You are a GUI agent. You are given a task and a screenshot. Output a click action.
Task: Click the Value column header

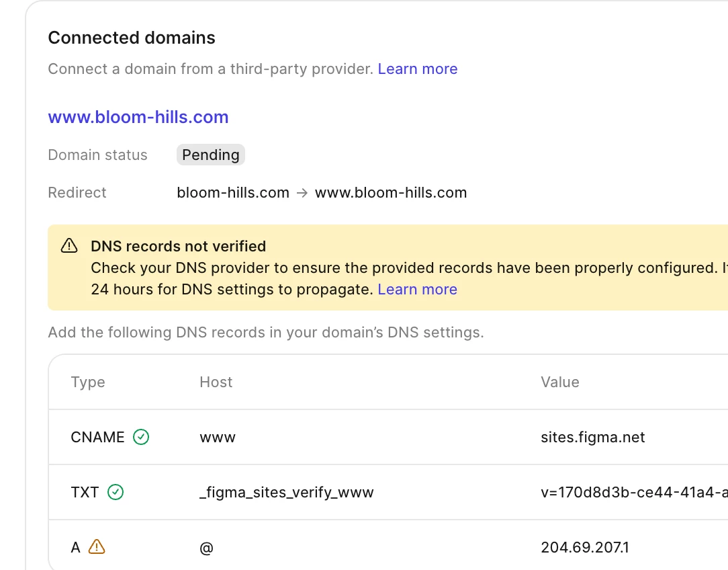click(559, 382)
